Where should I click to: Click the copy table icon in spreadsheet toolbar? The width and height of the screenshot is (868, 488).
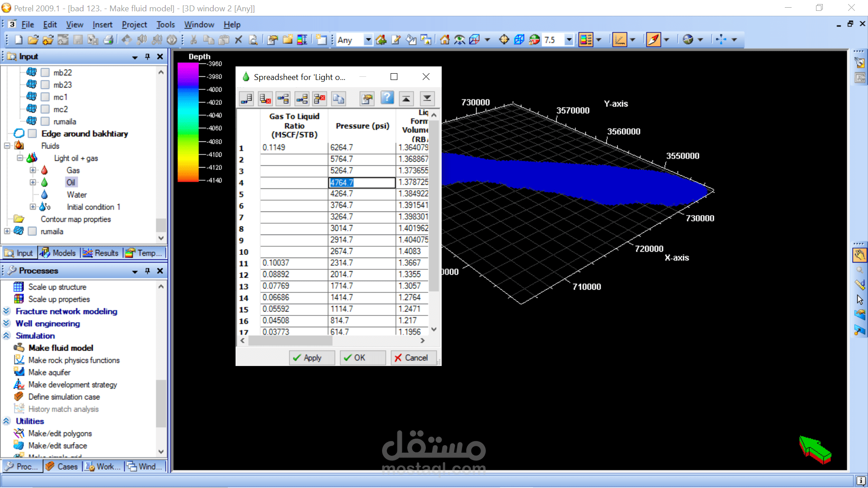[339, 99]
